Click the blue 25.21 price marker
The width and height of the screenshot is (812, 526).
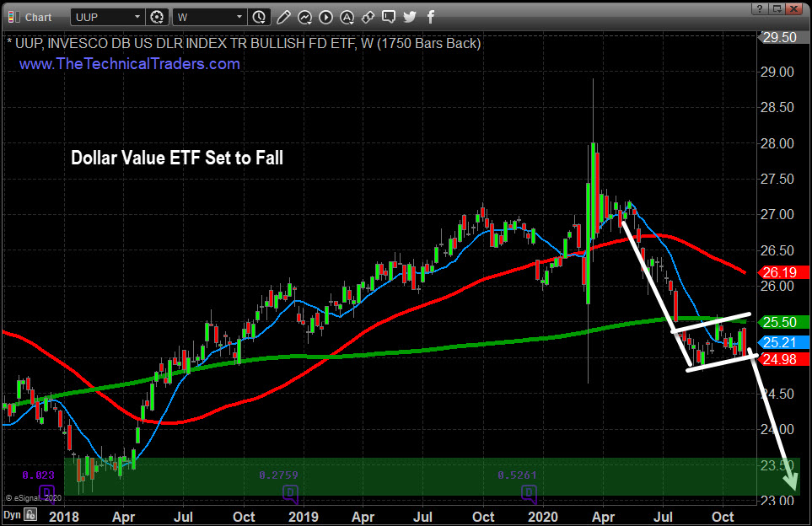(x=783, y=342)
